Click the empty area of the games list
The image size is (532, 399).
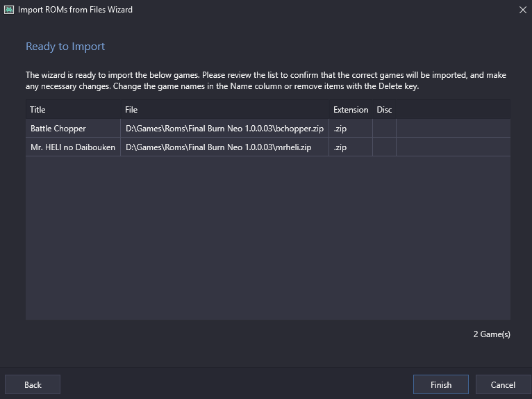[x=268, y=238]
